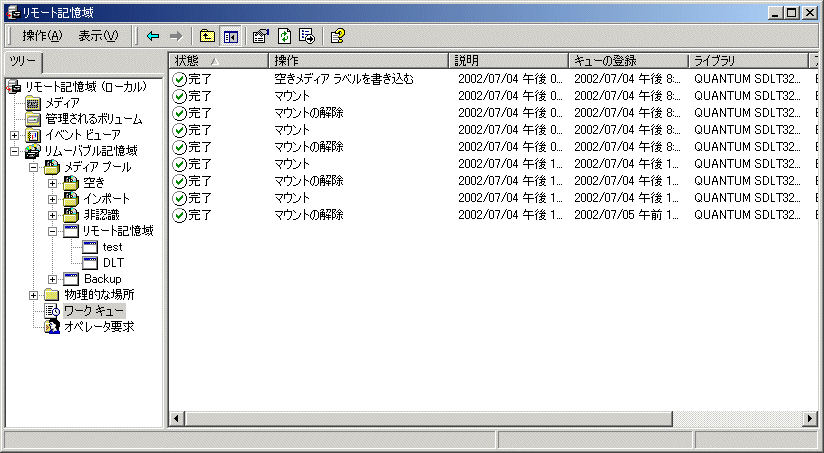Viewport: 824px width, 453px height.
Task: Sort by 説明 column header
Action: (508, 61)
